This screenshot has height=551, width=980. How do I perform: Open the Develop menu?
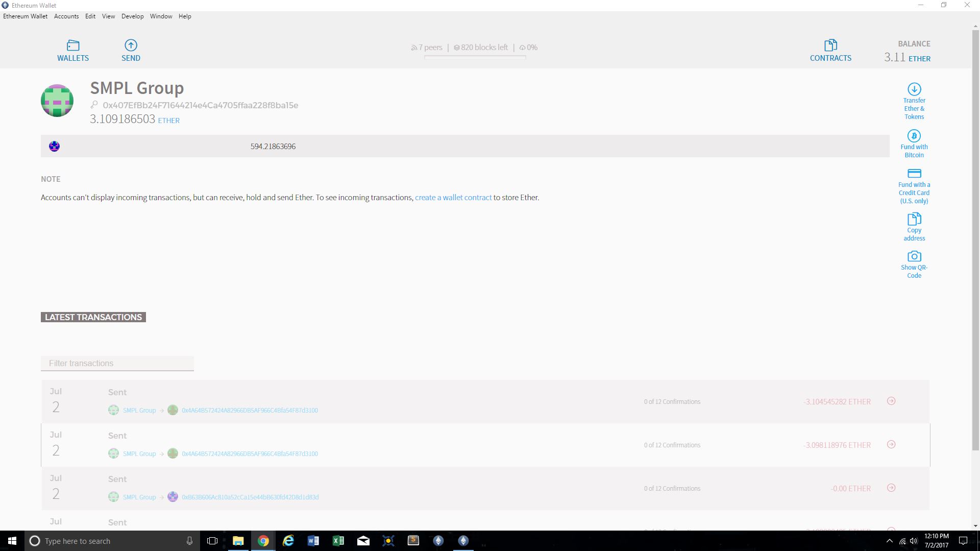point(133,16)
